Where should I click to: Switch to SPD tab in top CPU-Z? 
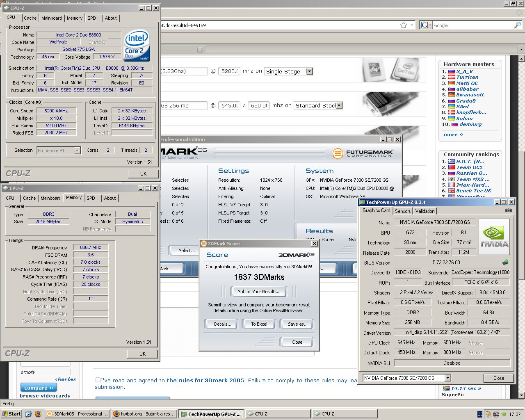pyautogui.click(x=91, y=18)
